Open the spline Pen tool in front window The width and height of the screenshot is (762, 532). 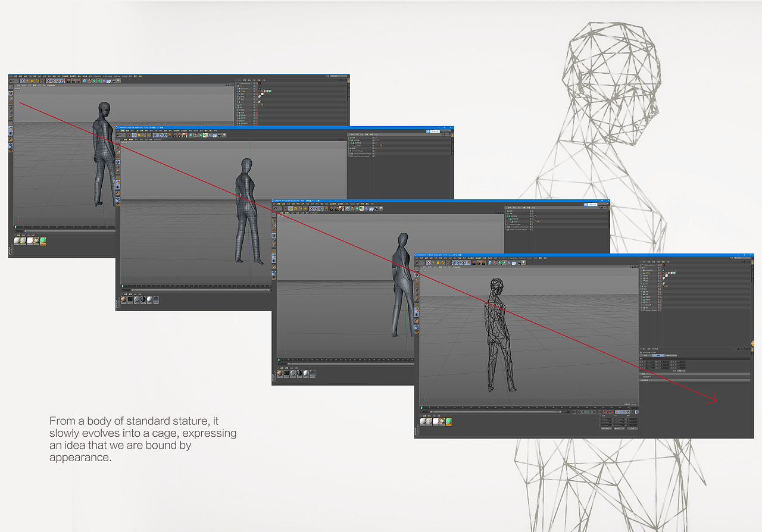(x=495, y=262)
